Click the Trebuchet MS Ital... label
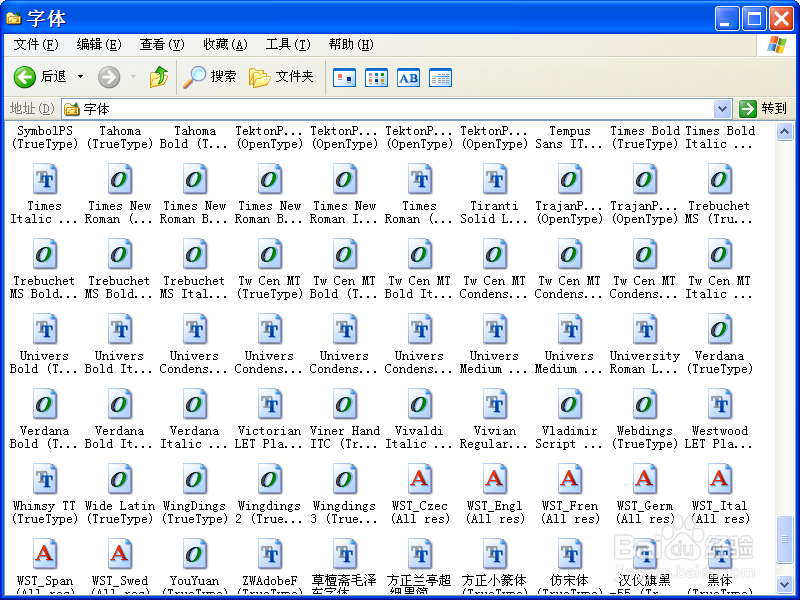Image resolution: width=800 pixels, height=600 pixels. (195, 287)
